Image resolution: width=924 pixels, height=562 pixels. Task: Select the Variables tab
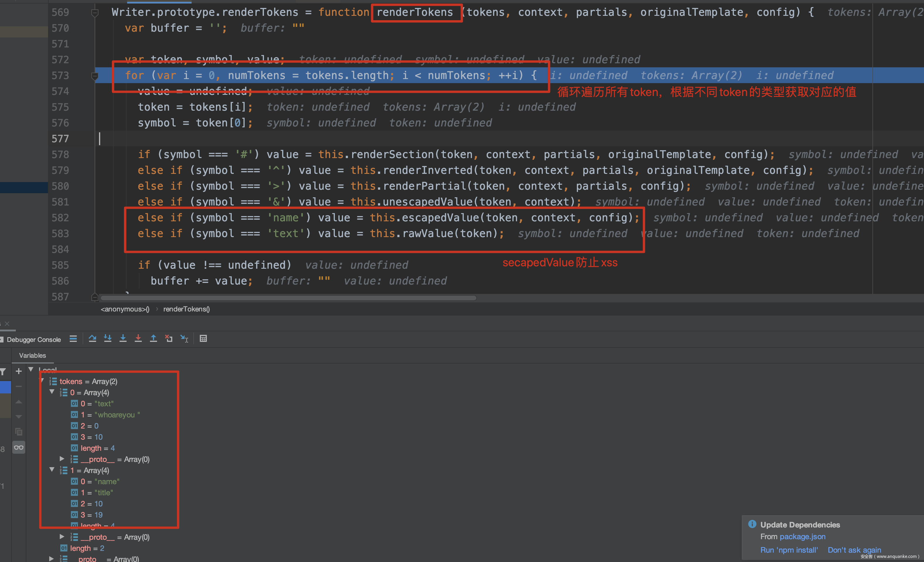(33, 355)
